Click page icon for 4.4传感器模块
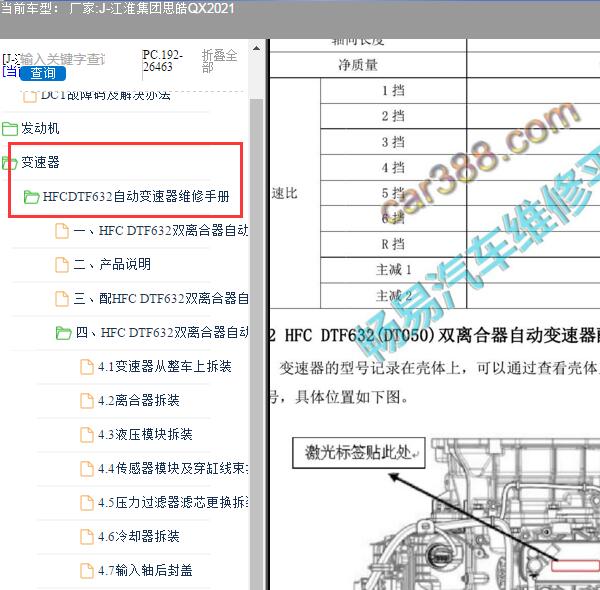The width and height of the screenshot is (600, 590). 86,469
